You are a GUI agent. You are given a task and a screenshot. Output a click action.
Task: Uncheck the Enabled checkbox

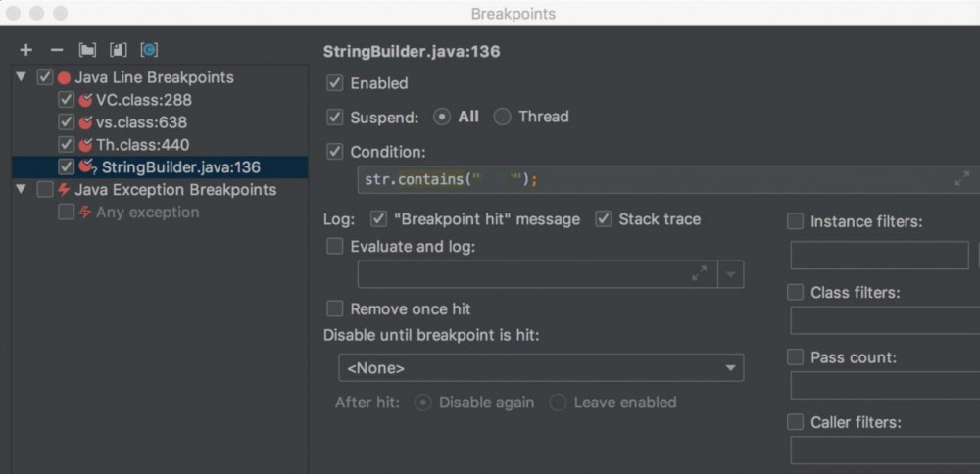[335, 84]
